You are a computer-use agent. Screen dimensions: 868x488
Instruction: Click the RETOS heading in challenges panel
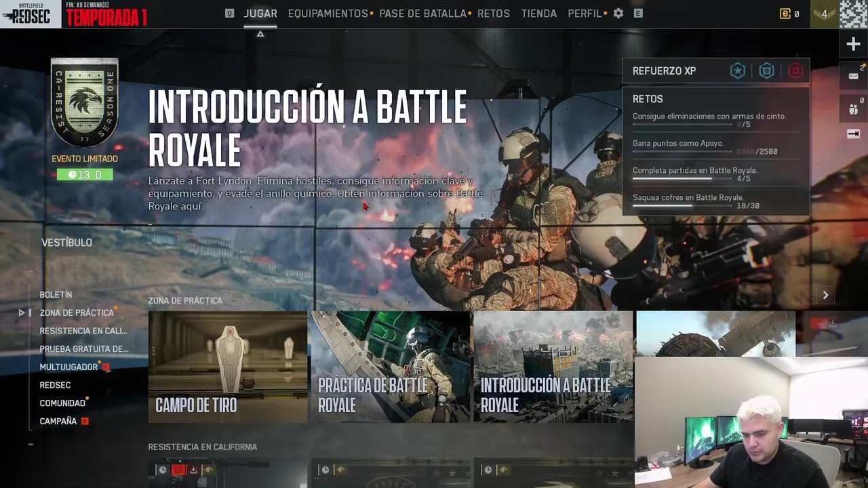pyautogui.click(x=648, y=99)
